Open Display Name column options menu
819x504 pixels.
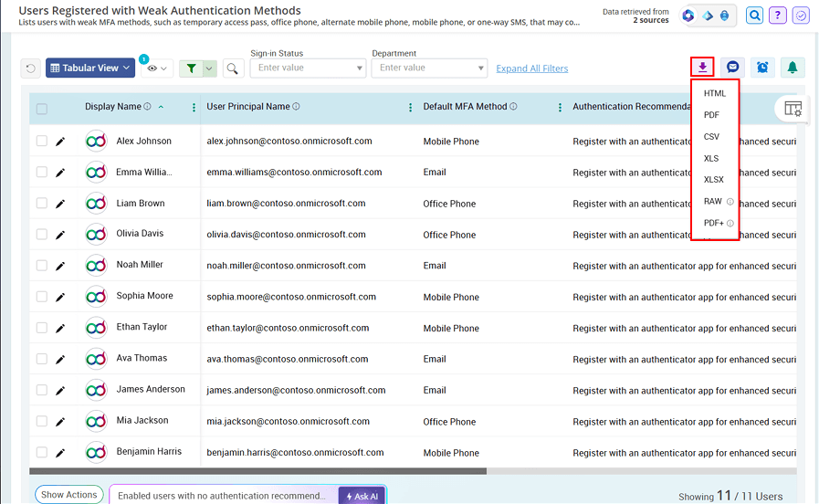(194, 107)
